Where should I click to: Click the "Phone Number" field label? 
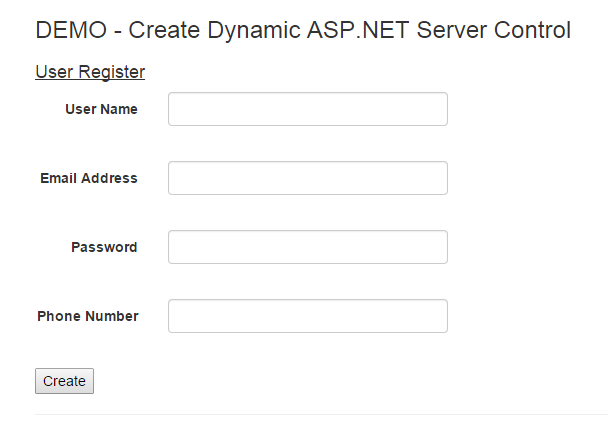[x=88, y=316]
